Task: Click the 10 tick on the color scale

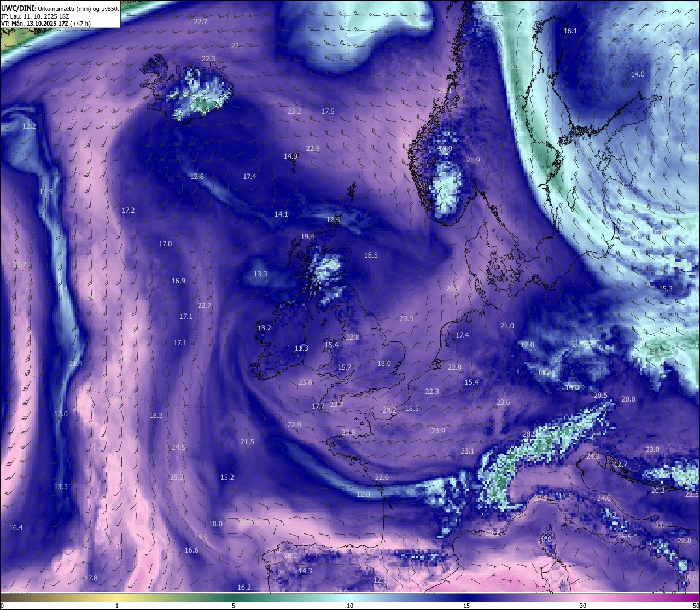Action: [x=350, y=606]
